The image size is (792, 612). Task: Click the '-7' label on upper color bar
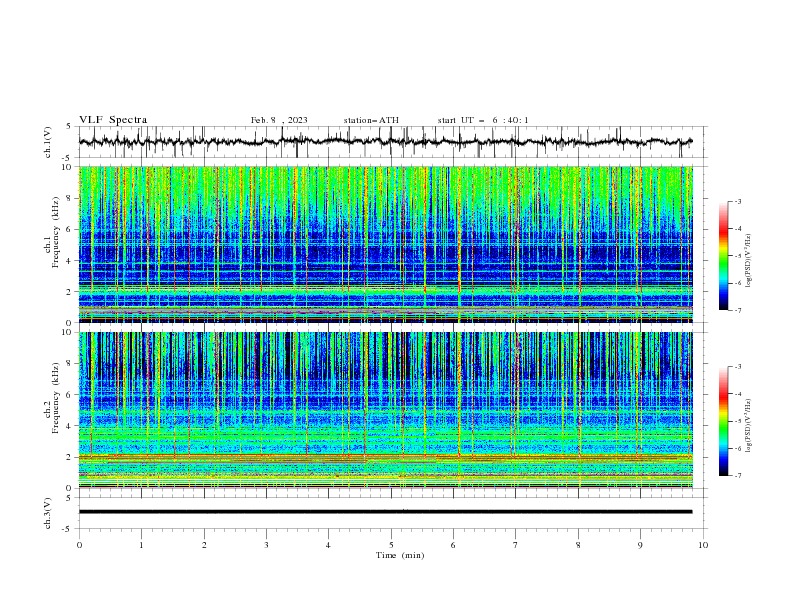tap(737, 310)
